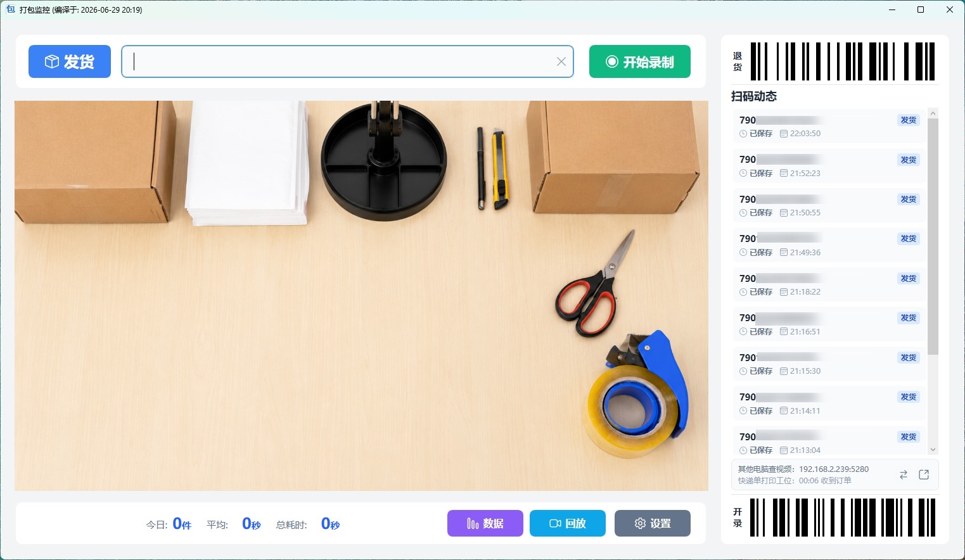965x560 pixels.
Task: Click the 平均 value showing 0秒
Action: (252, 524)
